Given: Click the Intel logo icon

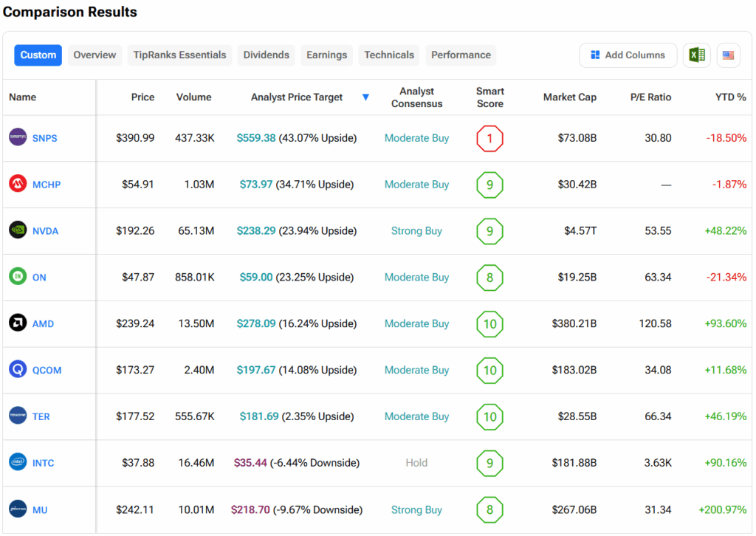Looking at the screenshot, I should point(18,463).
